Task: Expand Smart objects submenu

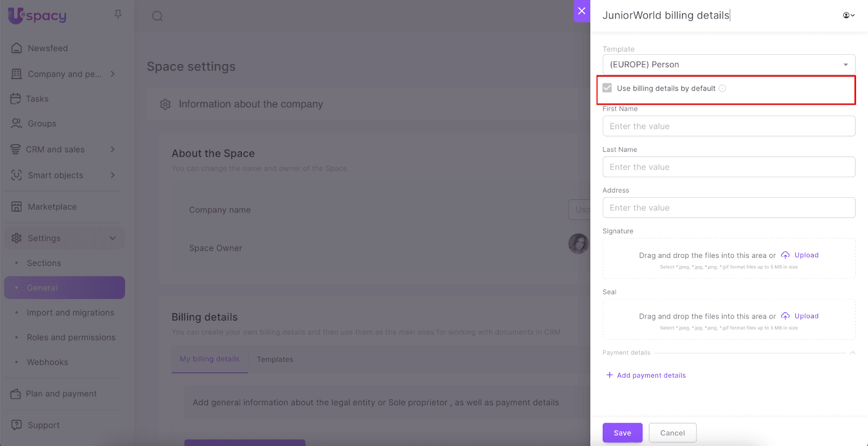Action: 112,175
